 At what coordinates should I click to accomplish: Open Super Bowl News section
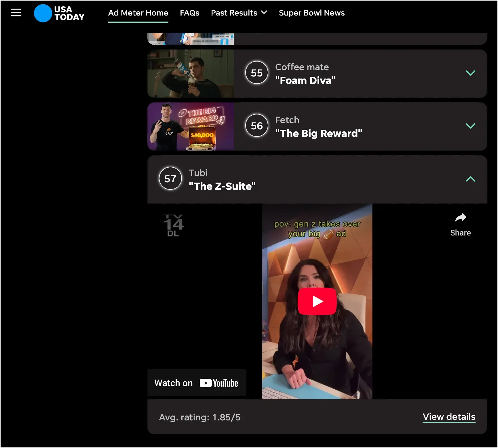(312, 13)
